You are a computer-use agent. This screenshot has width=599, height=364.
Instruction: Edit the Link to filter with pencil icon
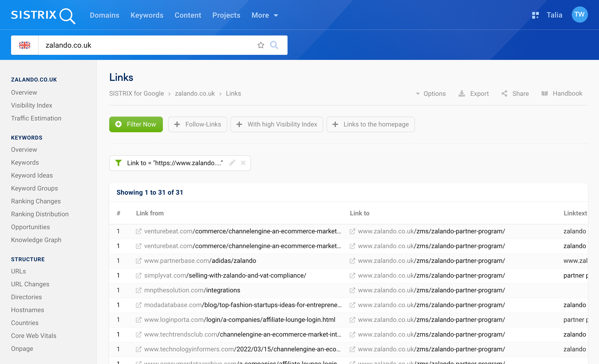(x=232, y=163)
